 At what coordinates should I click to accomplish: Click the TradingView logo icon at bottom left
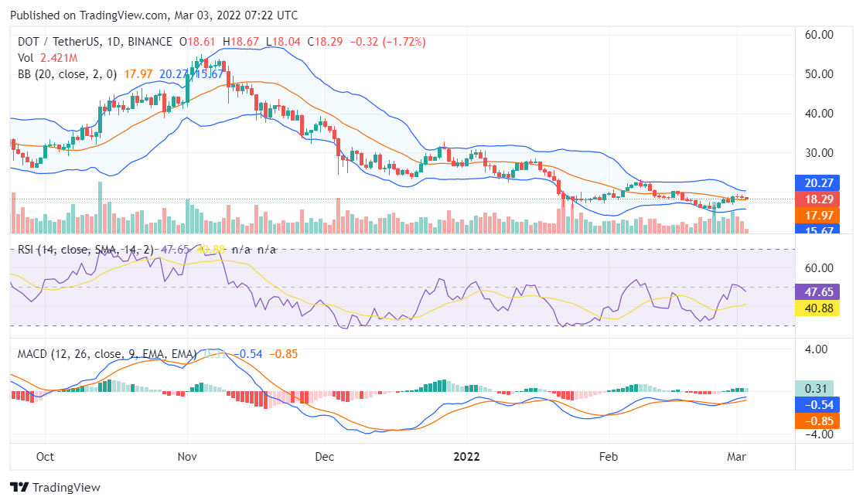pyautogui.click(x=19, y=488)
